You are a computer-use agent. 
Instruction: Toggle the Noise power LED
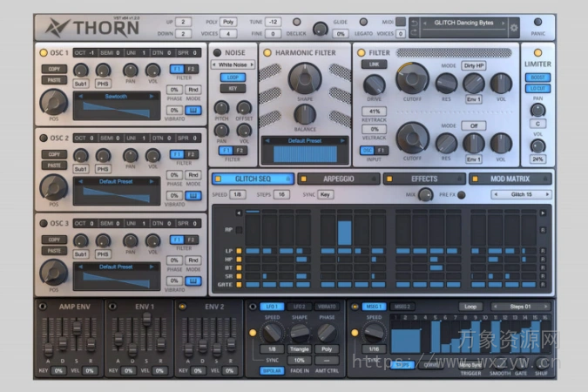tap(217, 53)
